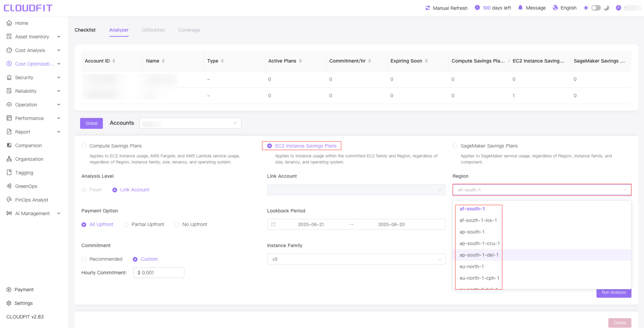
Task: Click the Tagging sidebar icon
Action: (9, 173)
